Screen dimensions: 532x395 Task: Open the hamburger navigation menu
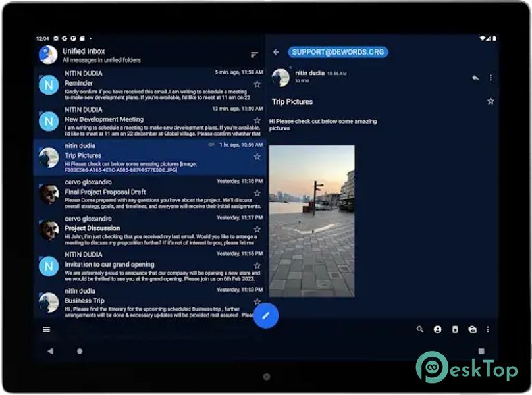pyautogui.click(x=47, y=330)
